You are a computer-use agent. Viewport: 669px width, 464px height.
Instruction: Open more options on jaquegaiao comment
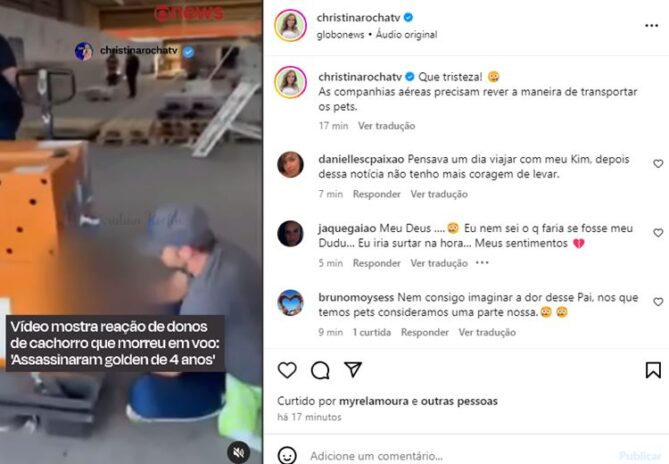tap(482, 262)
